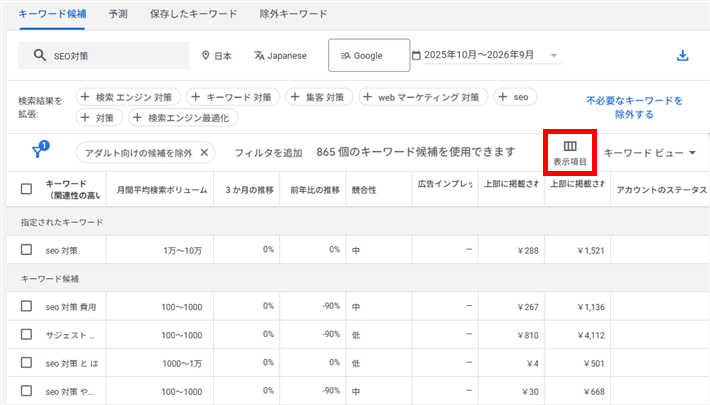Screen dimensions: 710x405
Task: Click the search magnifier icon
Action: tap(39, 55)
